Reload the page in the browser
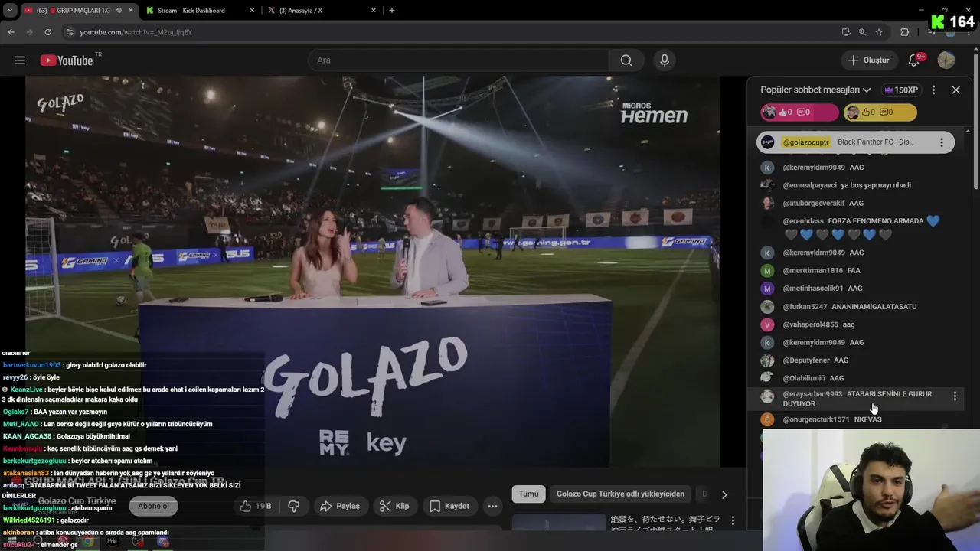980x551 pixels. (48, 32)
